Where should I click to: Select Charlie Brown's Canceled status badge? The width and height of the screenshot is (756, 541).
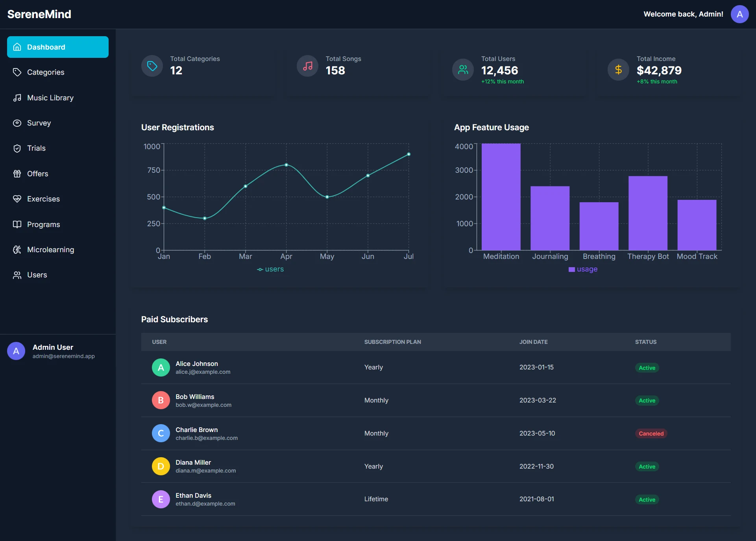pyautogui.click(x=651, y=434)
